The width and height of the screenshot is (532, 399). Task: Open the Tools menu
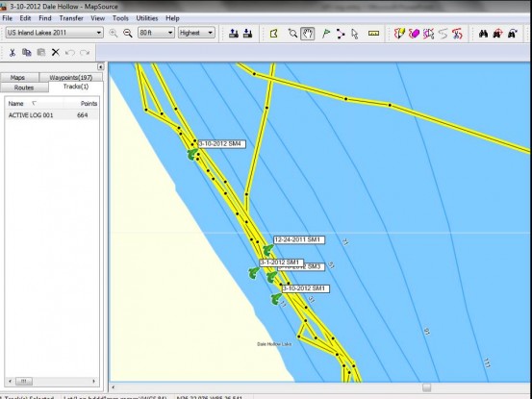120,18
